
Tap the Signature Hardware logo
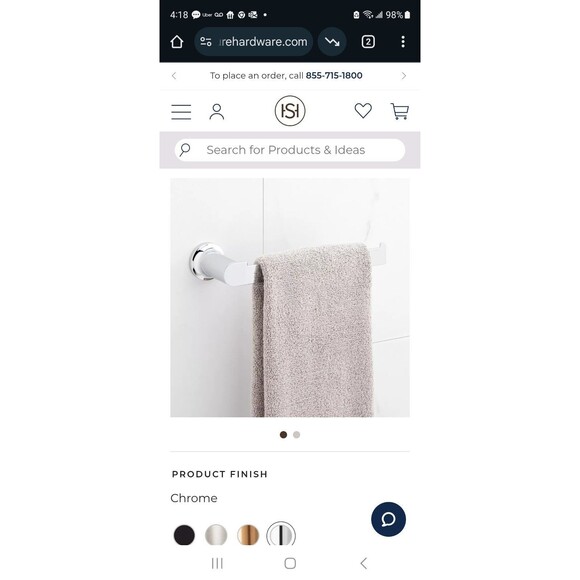(x=290, y=111)
